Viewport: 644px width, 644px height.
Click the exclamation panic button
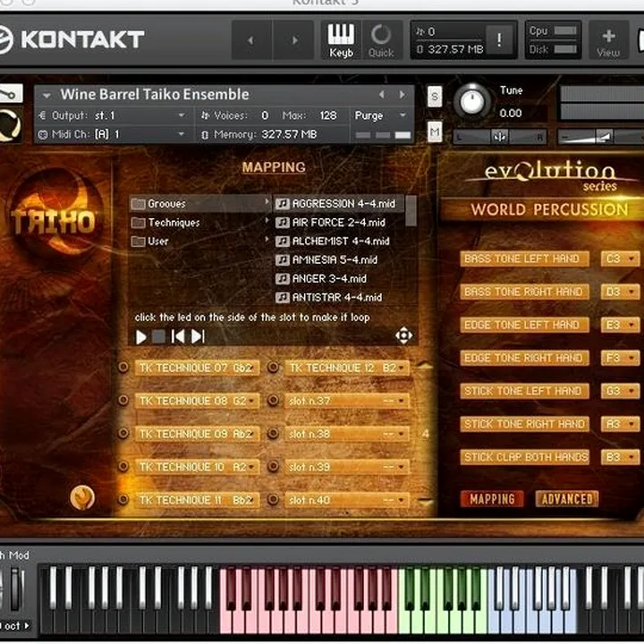click(499, 39)
